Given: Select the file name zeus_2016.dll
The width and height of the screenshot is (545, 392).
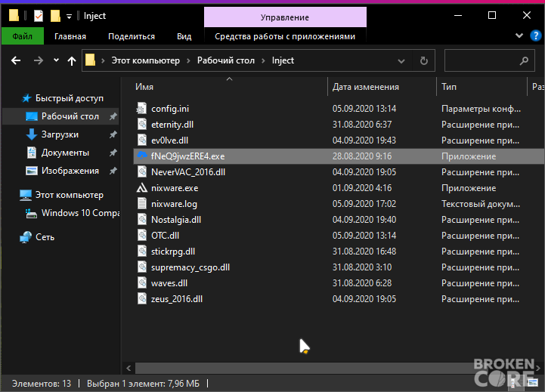Looking at the screenshot, I should [177, 299].
